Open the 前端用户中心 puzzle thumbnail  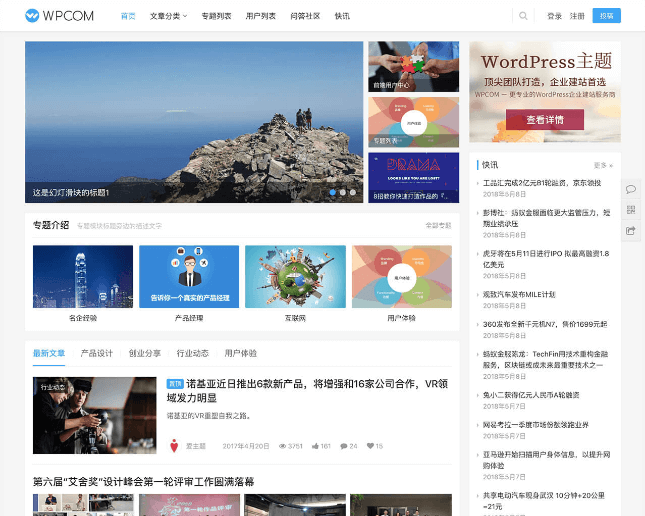pyautogui.click(x=414, y=66)
